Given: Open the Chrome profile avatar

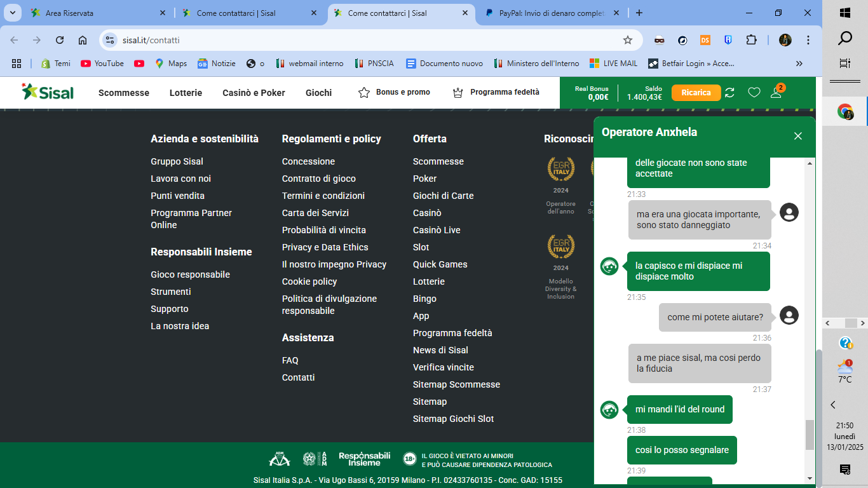Looking at the screenshot, I should (x=785, y=40).
